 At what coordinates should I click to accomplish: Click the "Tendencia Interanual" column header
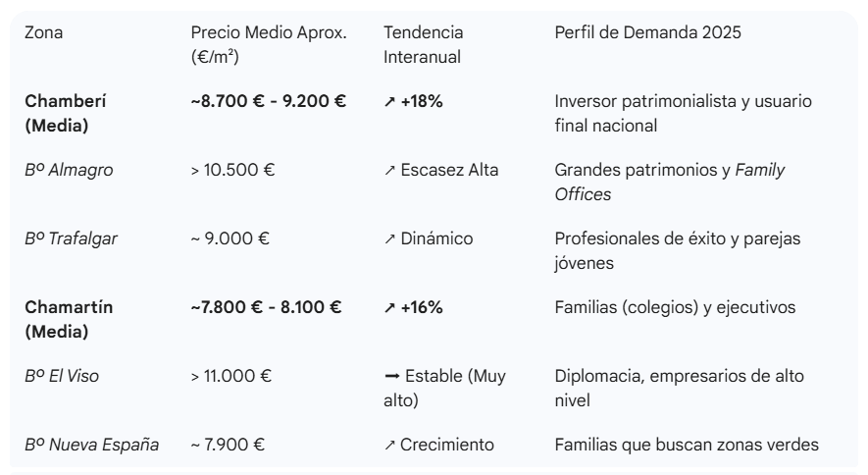pyautogui.click(x=424, y=45)
